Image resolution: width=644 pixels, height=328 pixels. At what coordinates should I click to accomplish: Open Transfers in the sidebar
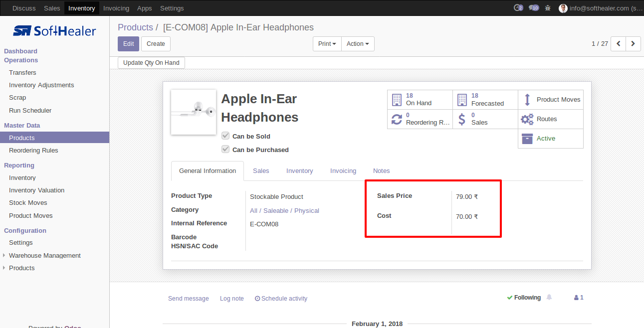(x=22, y=72)
